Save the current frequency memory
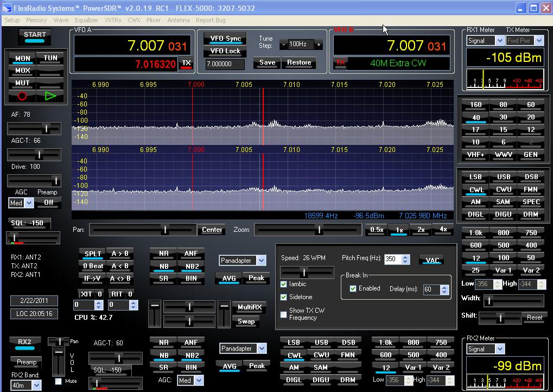The width and height of the screenshot is (553, 392). pos(266,62)
